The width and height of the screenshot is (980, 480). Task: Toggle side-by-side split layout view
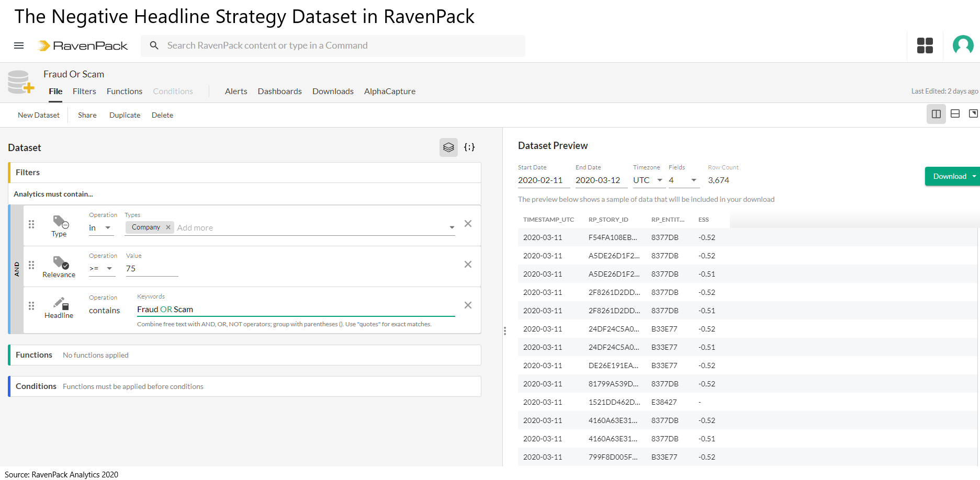(936, 114)
